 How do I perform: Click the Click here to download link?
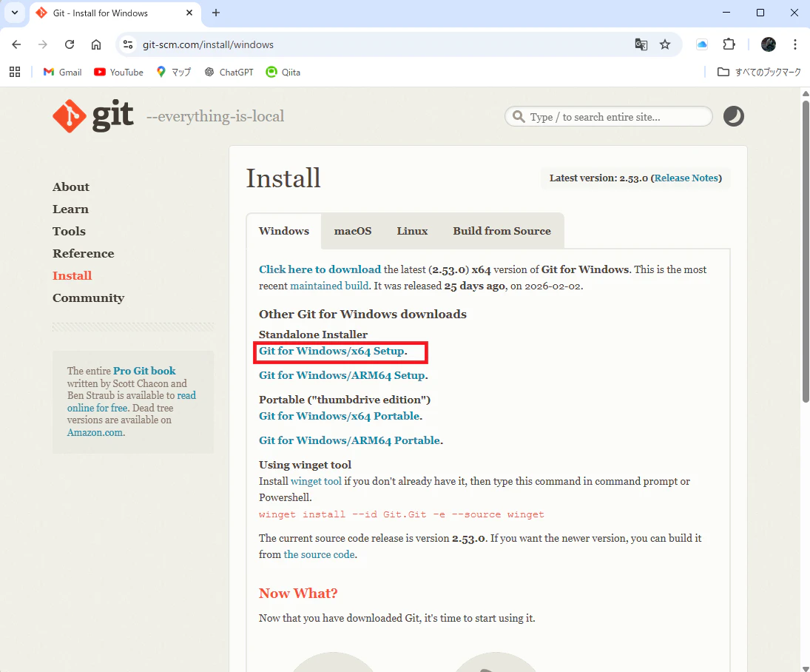point(320,269)
